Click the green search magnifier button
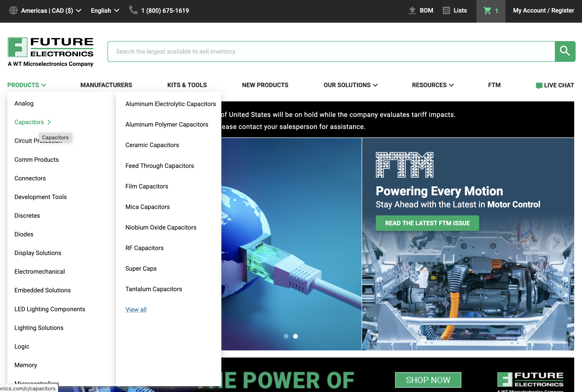 pyautogui.click(x=565, y=51)
